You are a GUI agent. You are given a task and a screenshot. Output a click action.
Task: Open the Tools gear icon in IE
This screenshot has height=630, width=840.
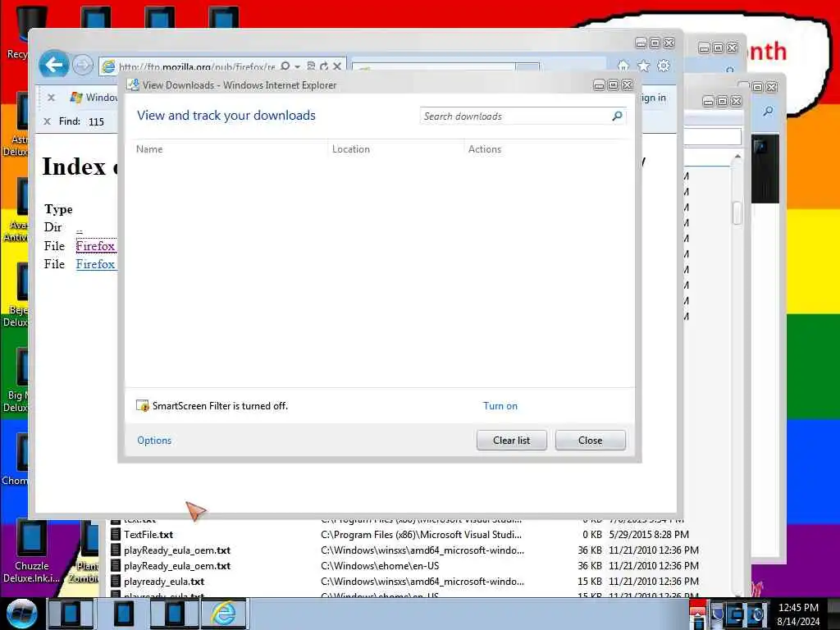coord(664,66)
